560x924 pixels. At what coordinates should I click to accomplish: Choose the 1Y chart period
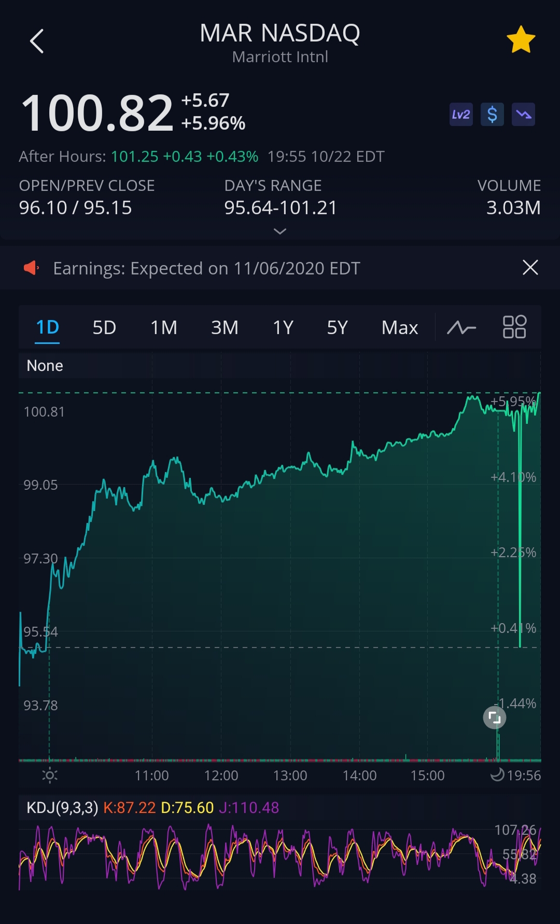pyautogui.click(x=283, y=328)
